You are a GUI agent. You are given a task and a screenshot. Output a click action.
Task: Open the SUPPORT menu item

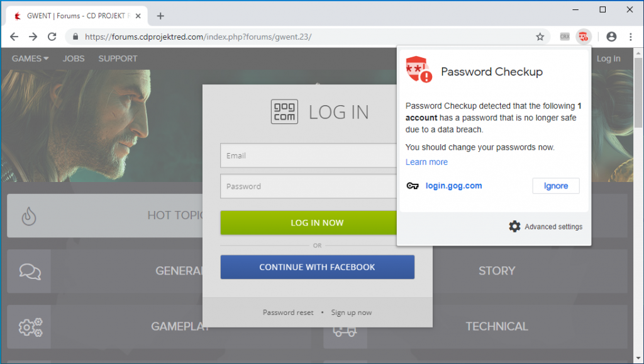pyautogui.click(x=118, y=59)
